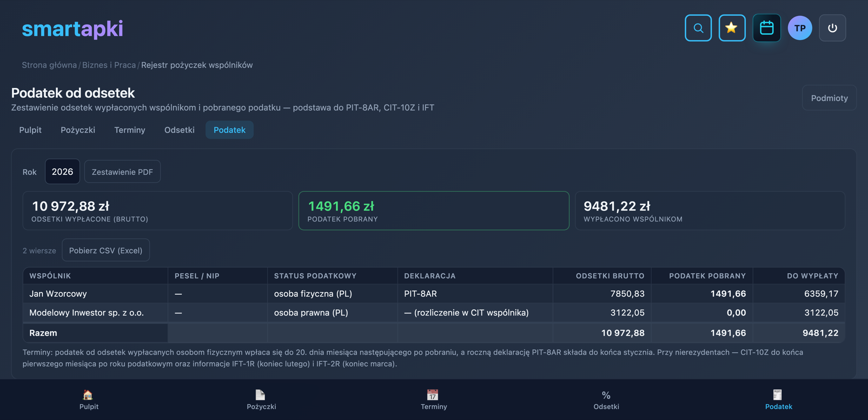This screenshot has height=420, width=868.
Task: Click the power logout icon
Action: pos(832,28)
